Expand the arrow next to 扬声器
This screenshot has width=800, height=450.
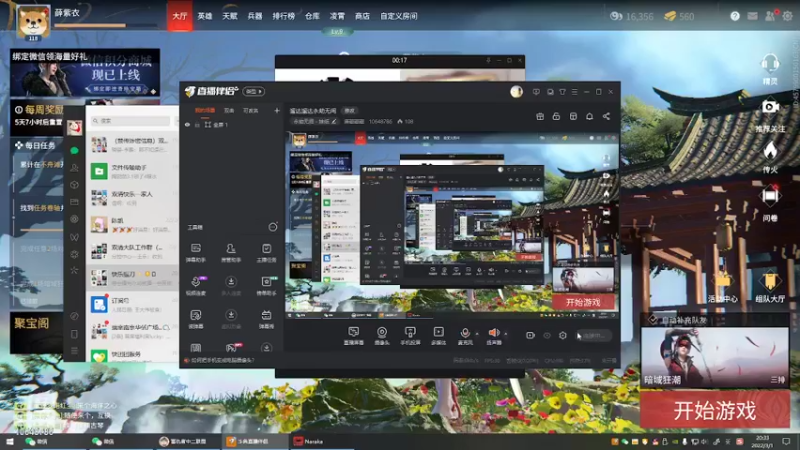(506, 334)
